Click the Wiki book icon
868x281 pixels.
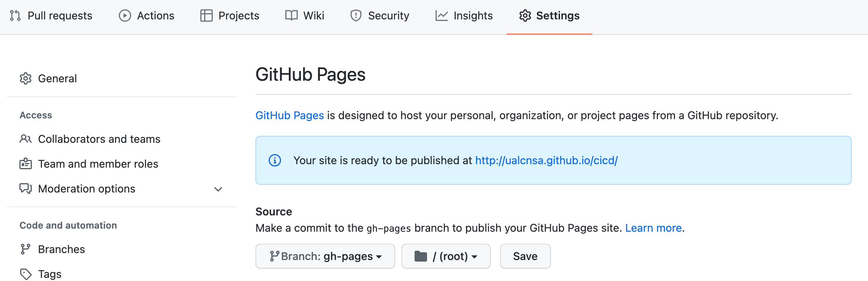coord(292,16)
